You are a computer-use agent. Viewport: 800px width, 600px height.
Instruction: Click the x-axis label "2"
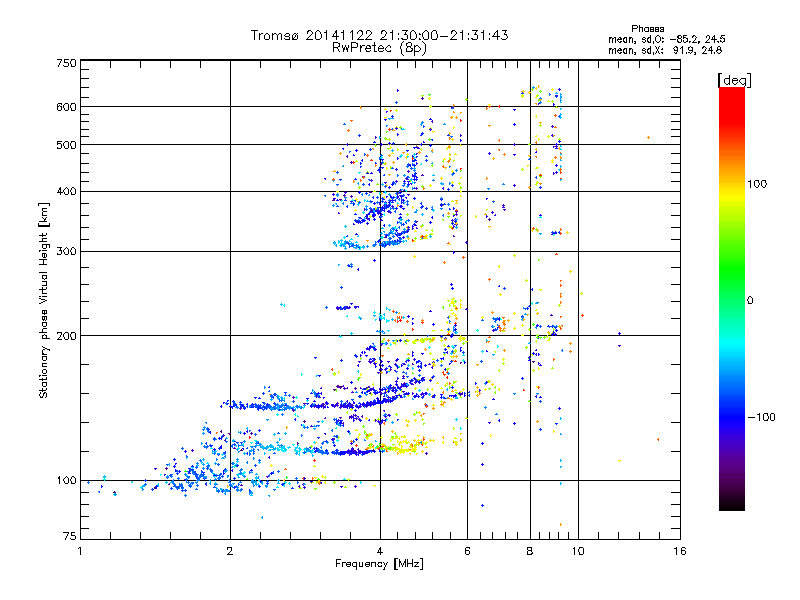[x=230, y=551]
